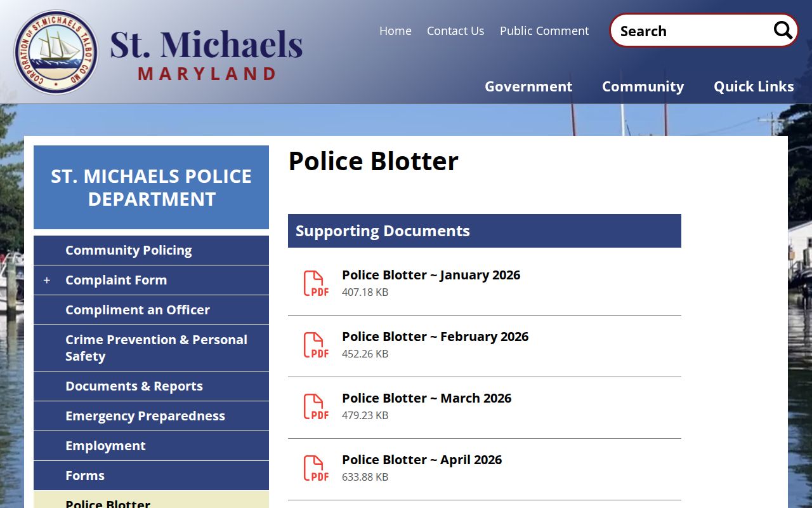Viewport: 812px width, 508px height.
Task: Open Police Blotter ~ April 2026 document
Action: 422,460
